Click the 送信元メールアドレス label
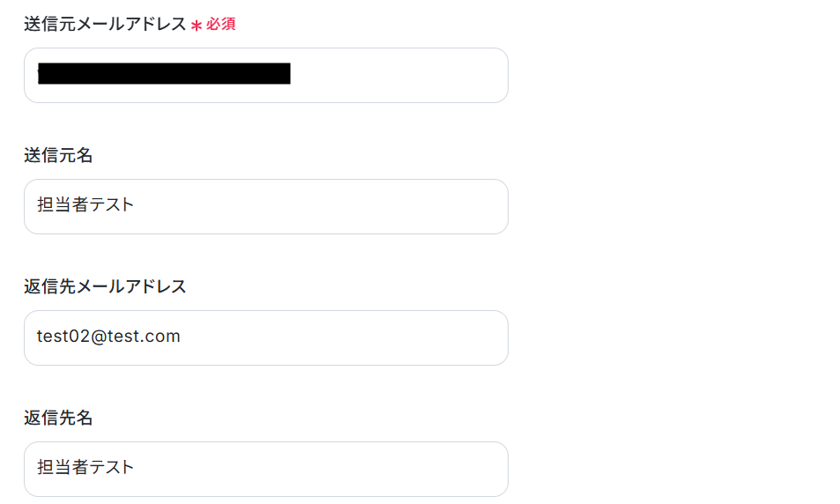This screenshot has width=840, height=504. click(105, 24)
